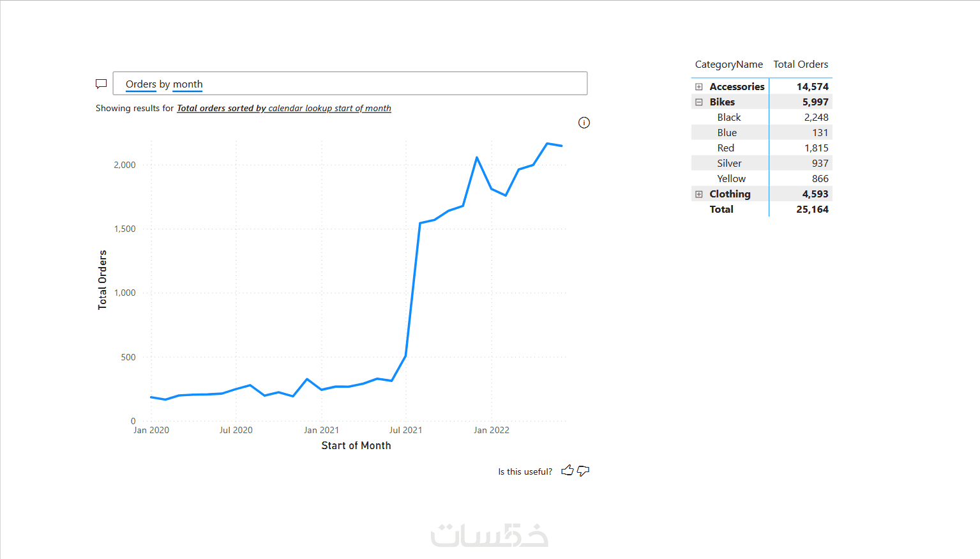Viewport: 980px width, 559px height.
Task: Select the Silver row in matrix
Action: (x=729, y=164)
